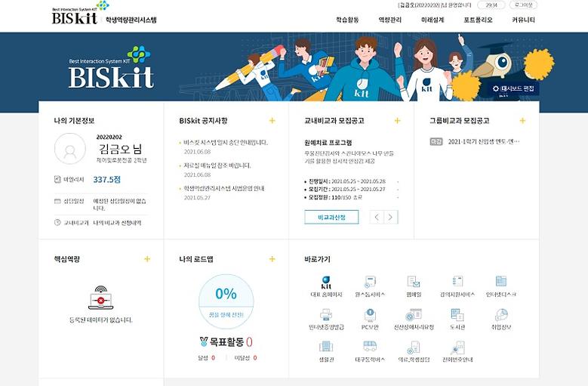Click the 29:34 session timer button

coord(491,5)
